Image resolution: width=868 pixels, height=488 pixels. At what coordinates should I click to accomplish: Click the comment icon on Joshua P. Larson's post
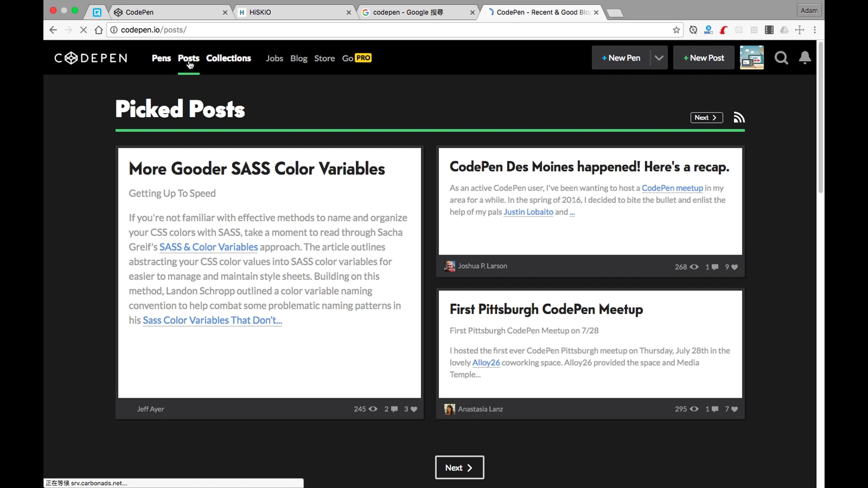coord(713,267)
